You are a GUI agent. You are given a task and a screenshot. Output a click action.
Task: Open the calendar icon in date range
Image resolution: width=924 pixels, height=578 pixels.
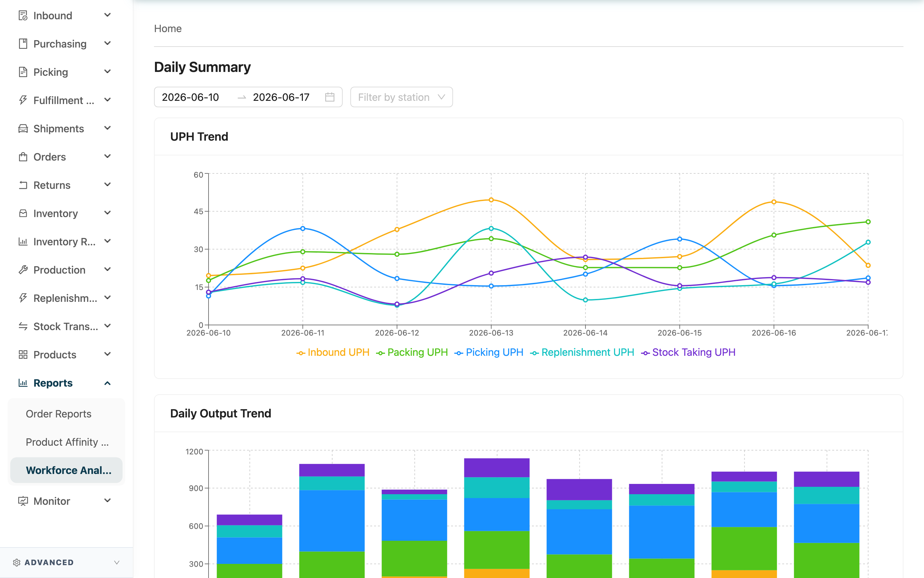coord(329,98)
